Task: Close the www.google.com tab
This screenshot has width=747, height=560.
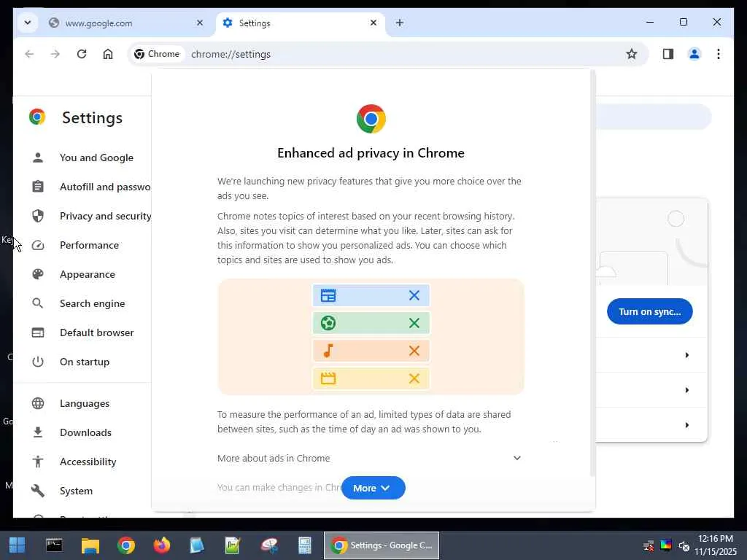Action: [x=200, y=23]
